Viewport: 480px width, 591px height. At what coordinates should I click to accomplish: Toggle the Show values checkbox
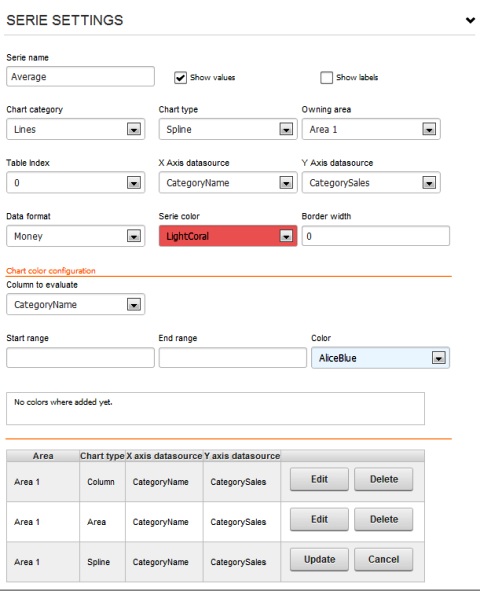[180, 78]
